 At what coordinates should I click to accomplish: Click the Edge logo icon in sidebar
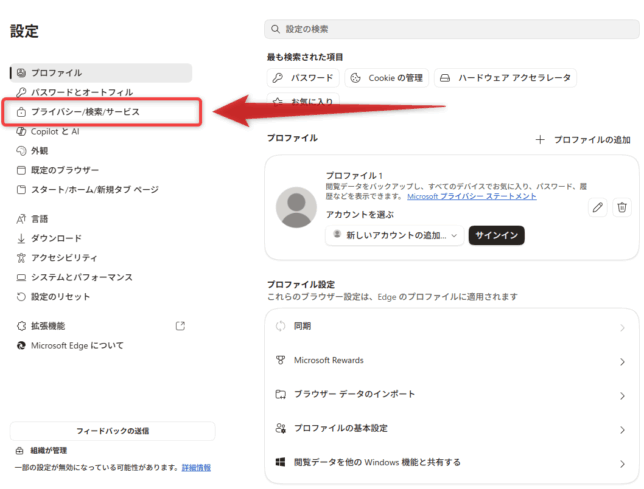21,345
